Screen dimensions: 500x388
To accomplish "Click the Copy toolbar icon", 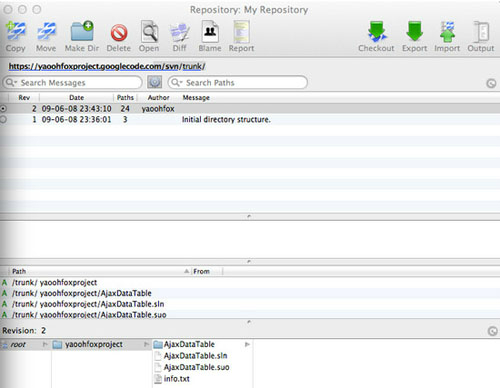I will coord(16,31).
